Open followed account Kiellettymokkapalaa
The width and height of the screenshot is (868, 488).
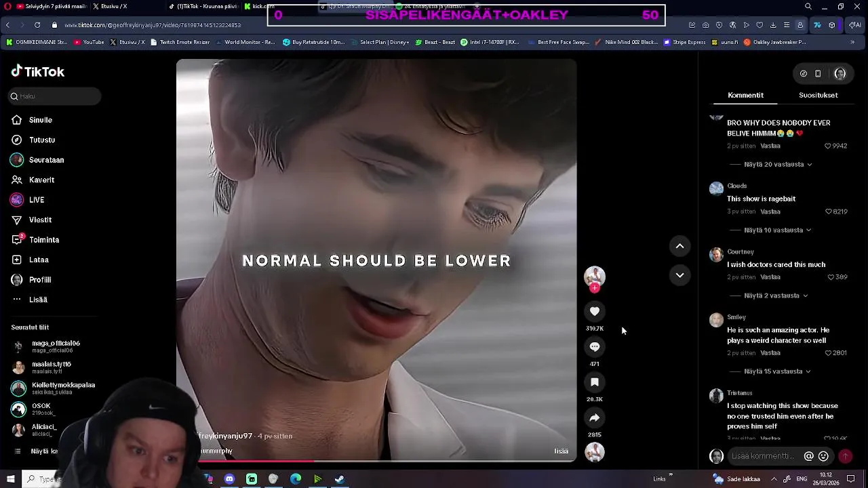point(54,388)
